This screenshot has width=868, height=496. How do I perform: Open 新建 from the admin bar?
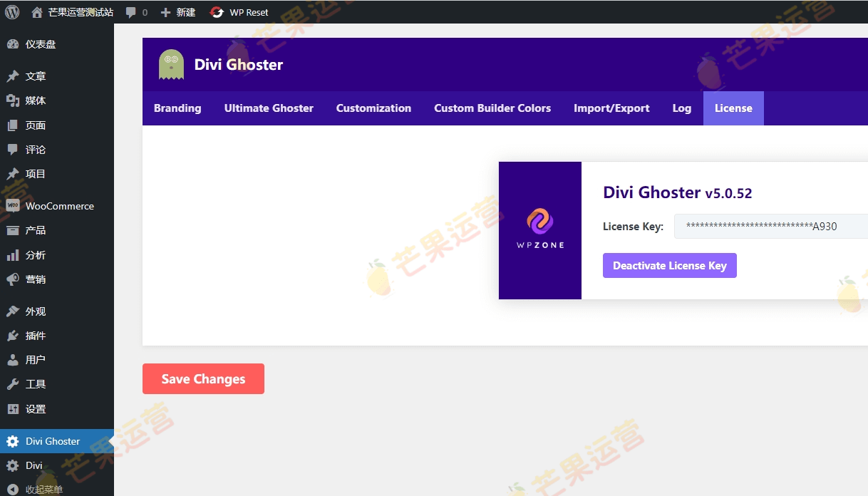point(178,11)
